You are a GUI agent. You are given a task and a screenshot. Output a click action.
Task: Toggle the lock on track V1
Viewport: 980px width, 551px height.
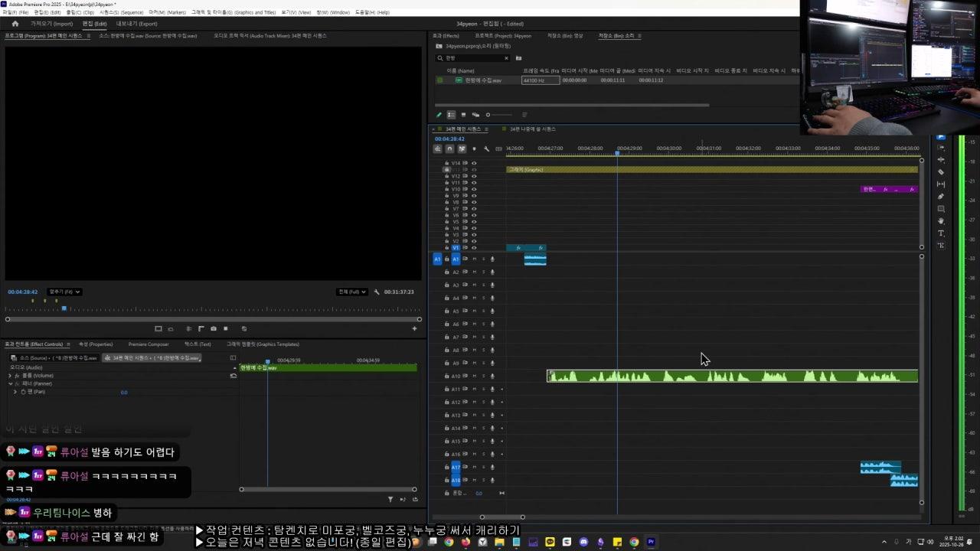pyautogui.click(x=447, y=248)
